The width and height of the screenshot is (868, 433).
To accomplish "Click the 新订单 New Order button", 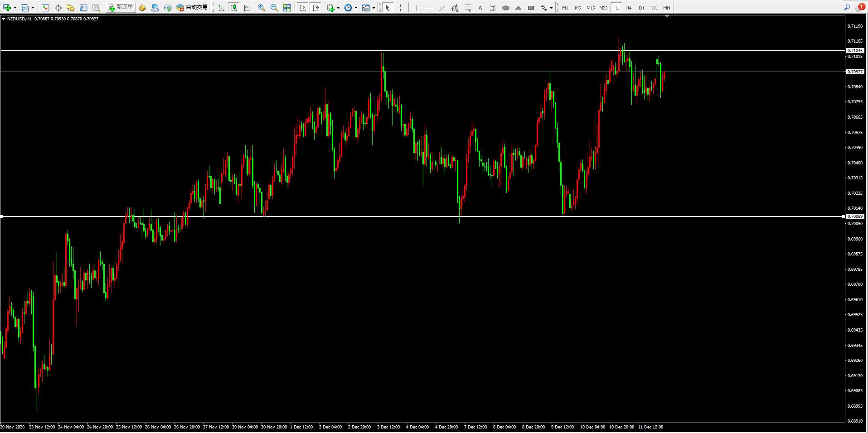I will [121, 8].
